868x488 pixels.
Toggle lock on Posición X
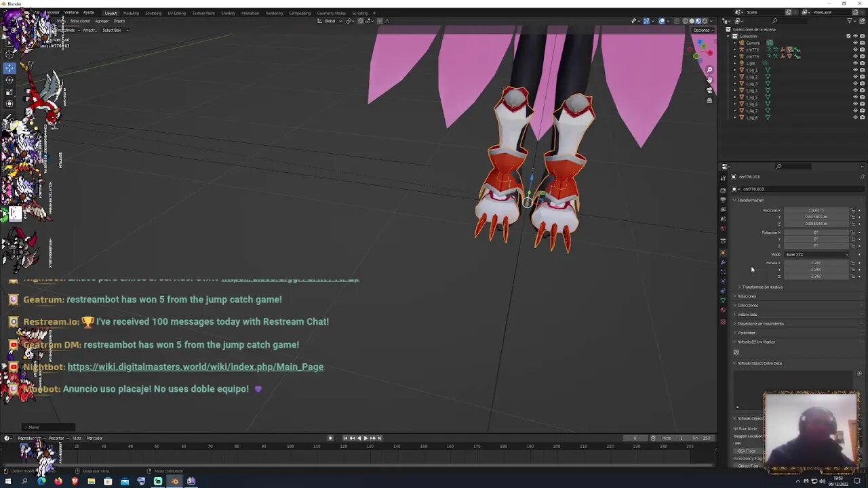(x=853, y=210)
